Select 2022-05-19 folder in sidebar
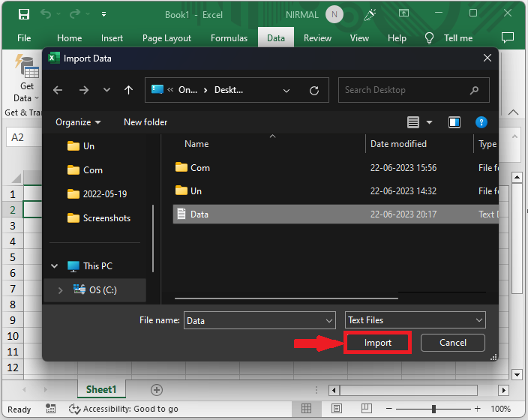The image size is (528, 420). click(97, 194)
